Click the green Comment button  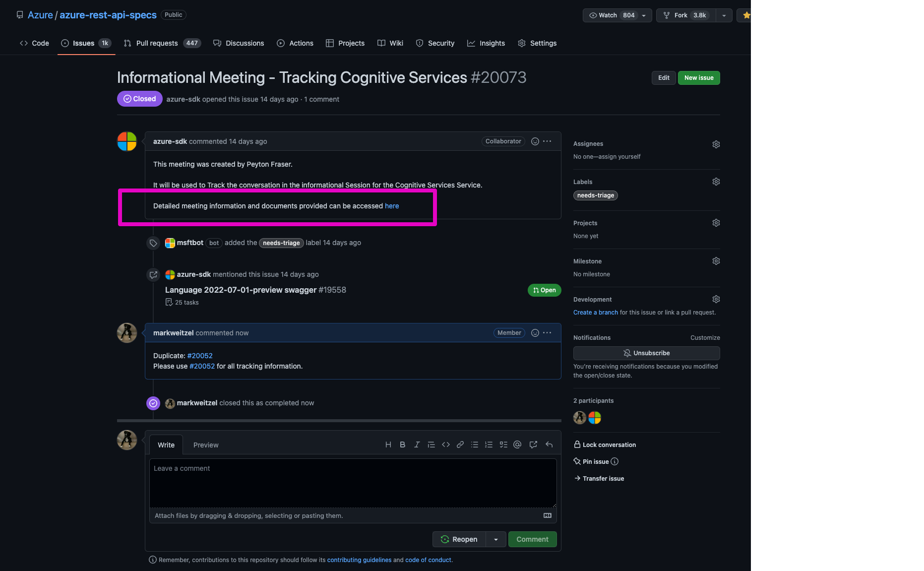532,539
